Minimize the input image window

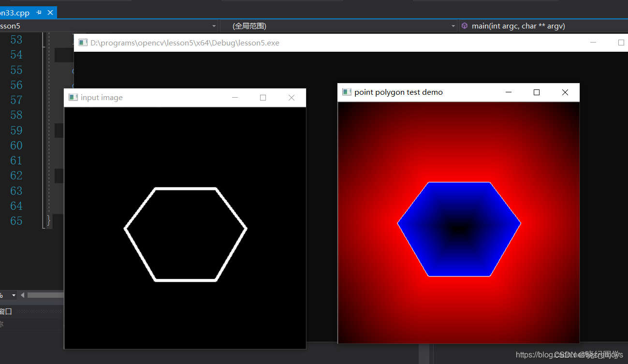coord(235,98)
